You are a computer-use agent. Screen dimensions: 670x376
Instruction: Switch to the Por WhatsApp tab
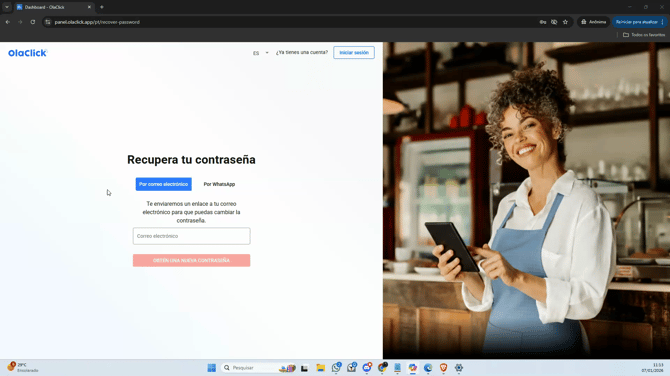click(x=219, y=184)
